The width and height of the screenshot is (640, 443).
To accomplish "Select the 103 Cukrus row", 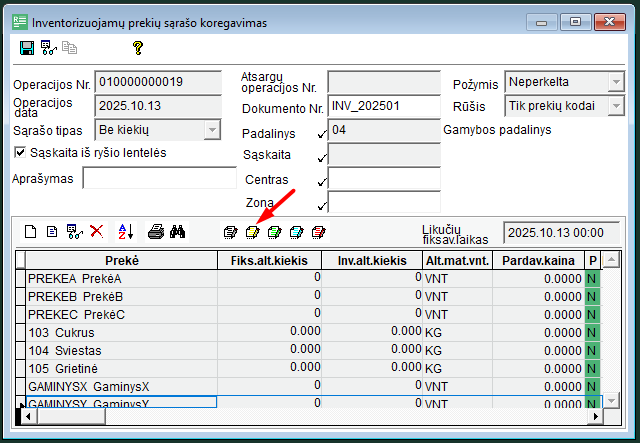I will click(x=120, y=331).
